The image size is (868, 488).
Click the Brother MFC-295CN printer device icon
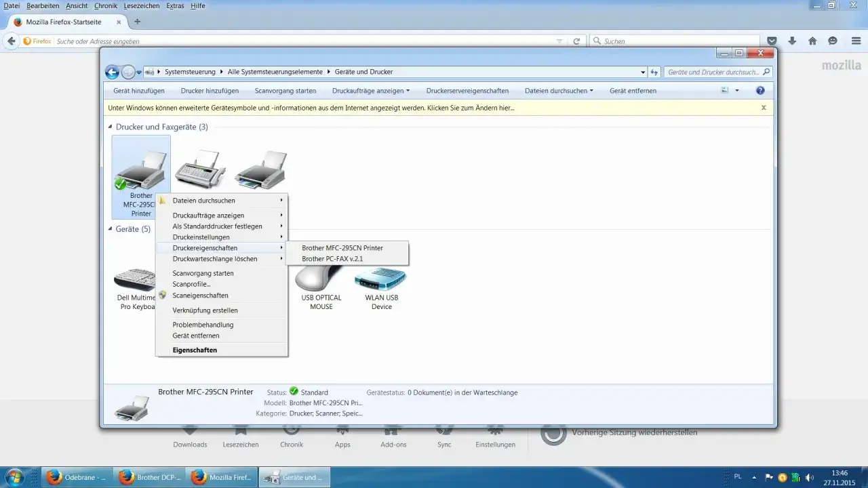pyautogui.click(x=141, y=170)
